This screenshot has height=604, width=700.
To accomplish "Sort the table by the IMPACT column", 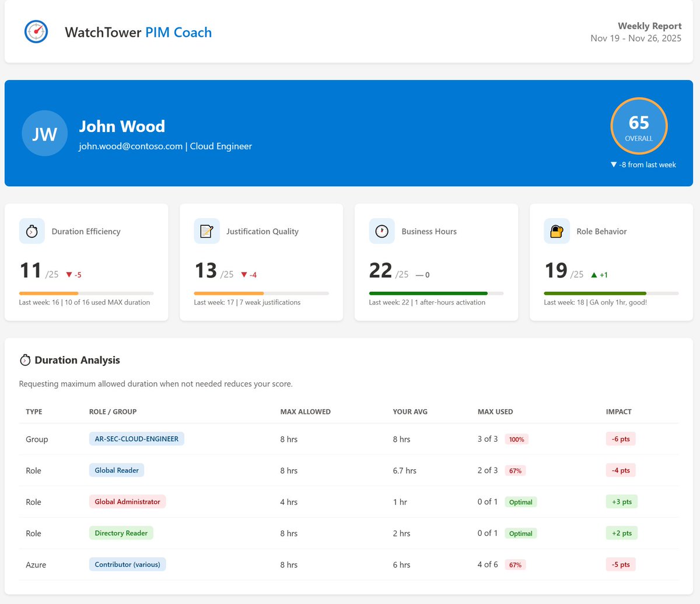I will tap(619, 411).
